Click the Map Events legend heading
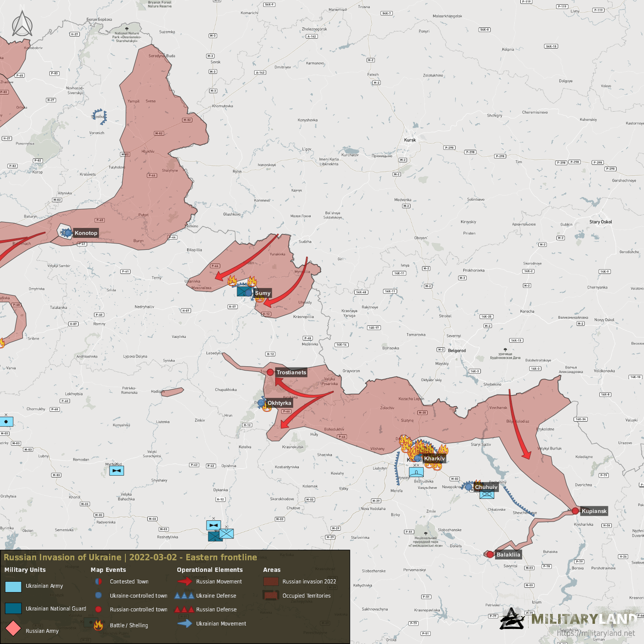This screenshot has width=644, height=644. 108,570
